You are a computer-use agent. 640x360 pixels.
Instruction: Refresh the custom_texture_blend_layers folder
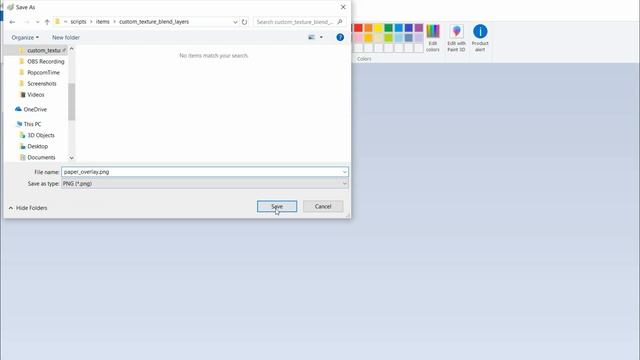[244, 22]
